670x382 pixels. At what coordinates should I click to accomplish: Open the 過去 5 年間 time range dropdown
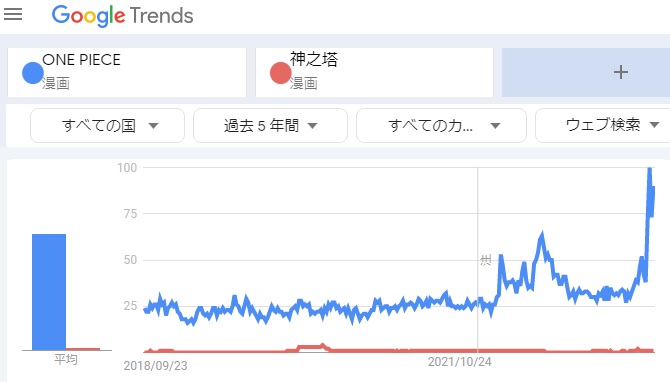pyautogui.click(x=270, y=126)
